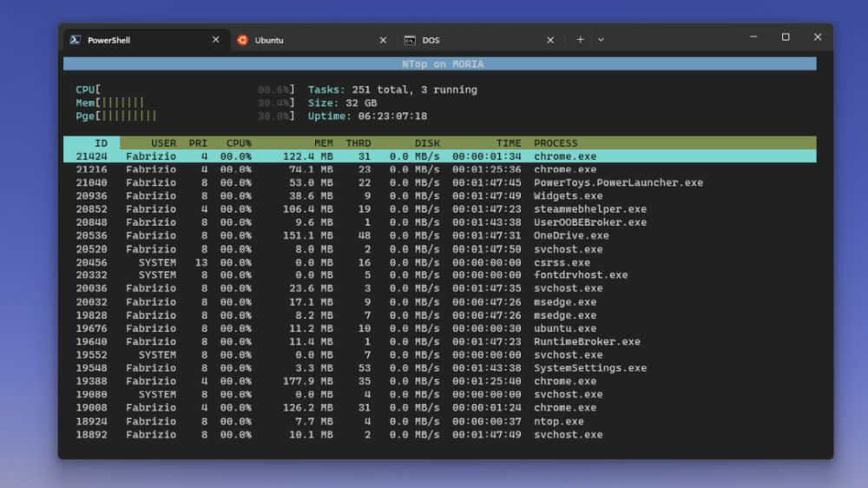Select svchost.exe row with ID 19080
The height and width of the screenshot is (488, 868).
point(439,395)
